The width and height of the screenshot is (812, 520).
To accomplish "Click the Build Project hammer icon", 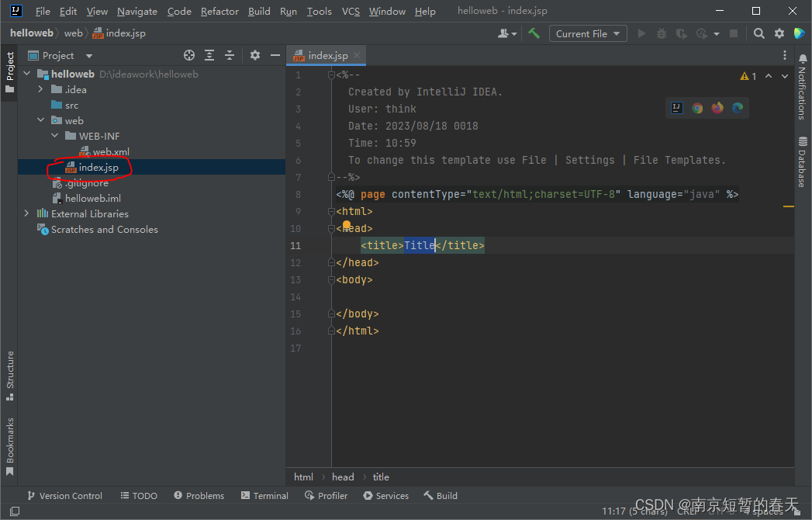I will pyautogui.click(x=534, y=33).
